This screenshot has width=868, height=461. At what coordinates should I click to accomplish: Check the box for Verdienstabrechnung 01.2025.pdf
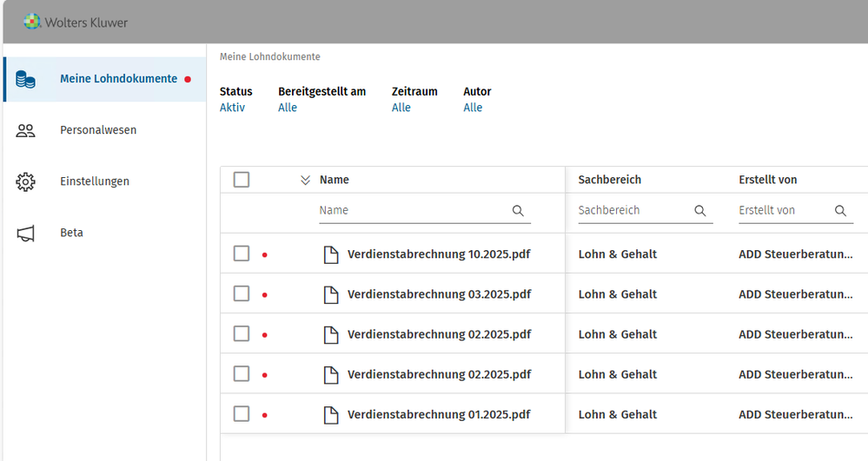tap(242, 413)
